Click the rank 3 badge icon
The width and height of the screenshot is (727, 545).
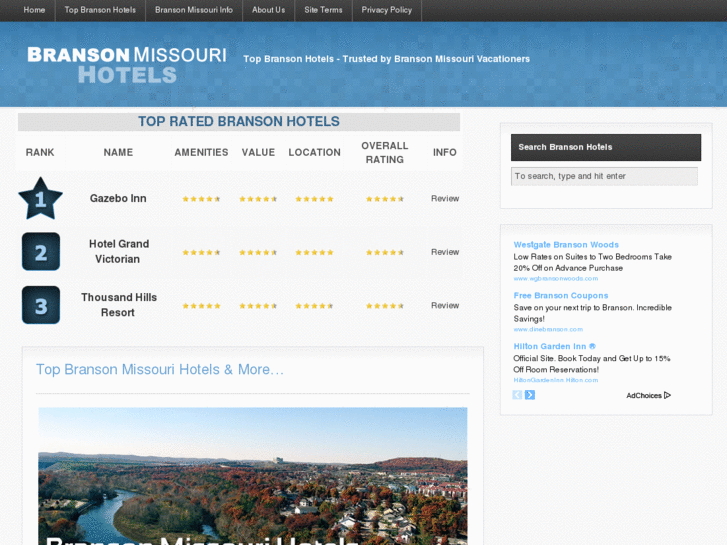coord(41,305)
